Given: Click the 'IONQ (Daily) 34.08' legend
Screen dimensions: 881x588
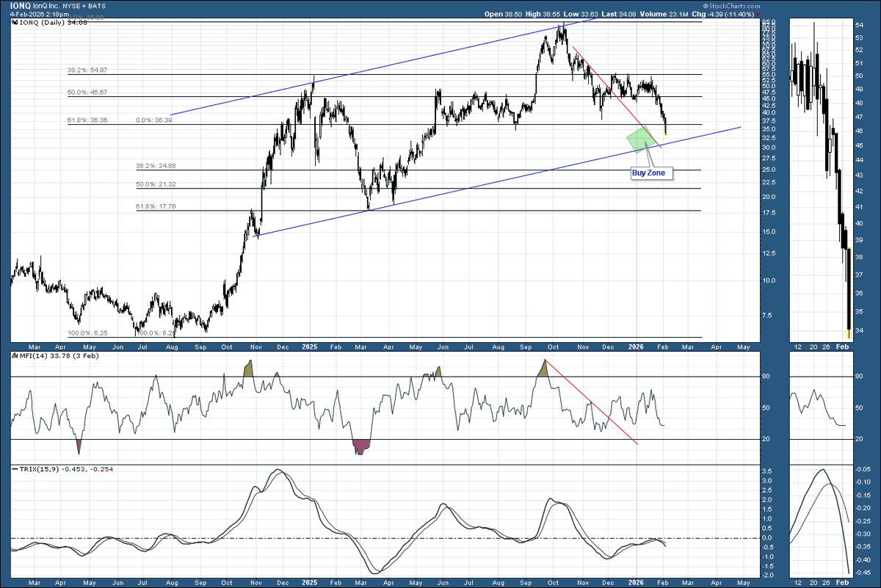Looking at the screenshot, I should [51, 23].
